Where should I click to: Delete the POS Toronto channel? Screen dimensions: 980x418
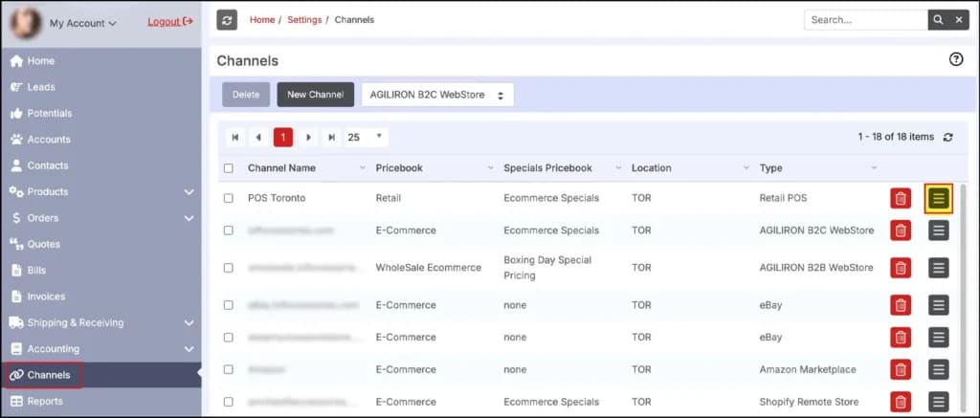point(901,199)
